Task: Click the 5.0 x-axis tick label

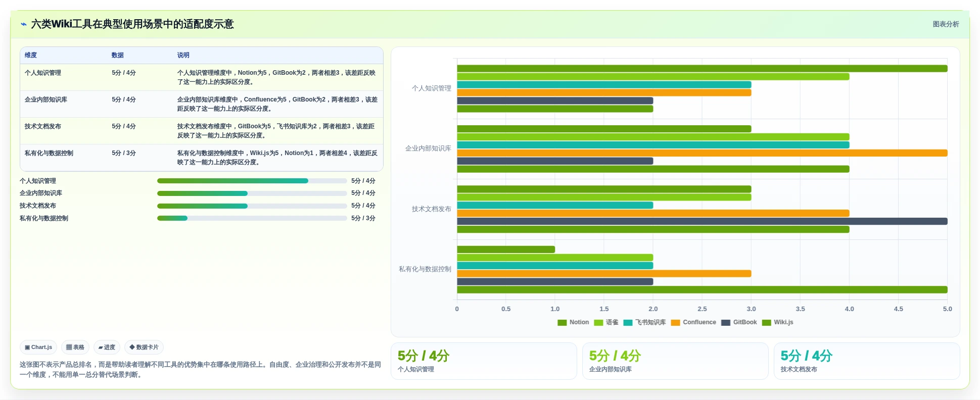Action: [x=947, y=309]
